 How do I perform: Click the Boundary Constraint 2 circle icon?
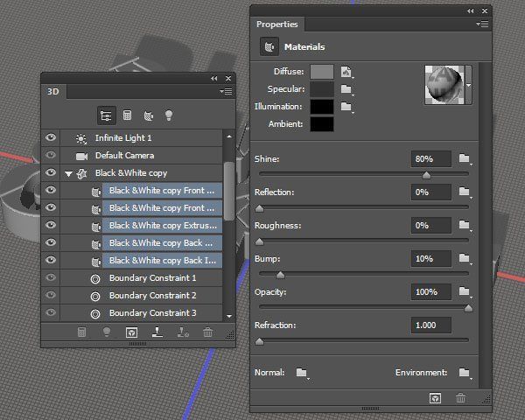point(95,296)
